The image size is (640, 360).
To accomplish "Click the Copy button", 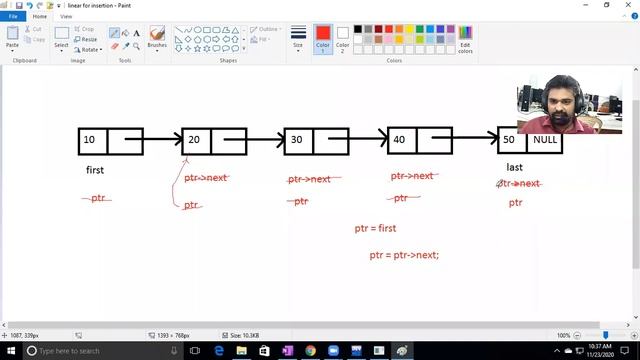I will [34, 40].
